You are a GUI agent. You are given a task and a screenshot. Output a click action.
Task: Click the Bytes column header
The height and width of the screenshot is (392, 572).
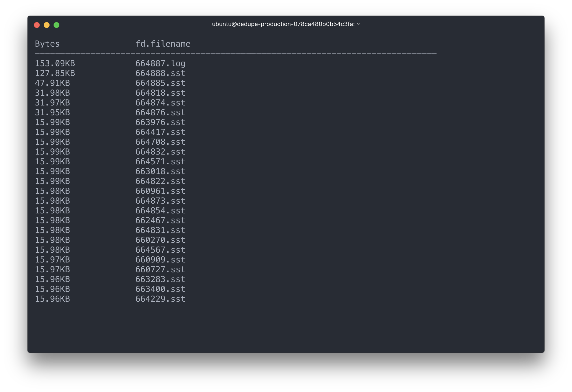47,44
